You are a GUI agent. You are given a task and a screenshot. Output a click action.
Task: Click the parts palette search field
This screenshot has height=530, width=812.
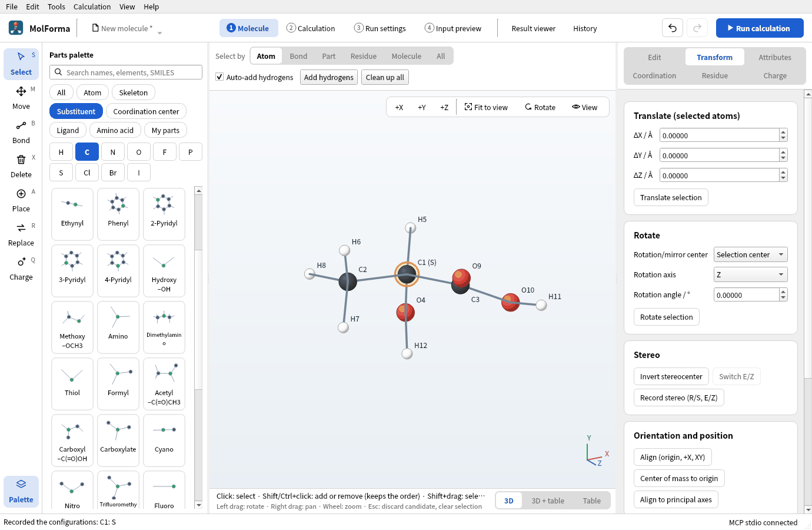(126, 72)
